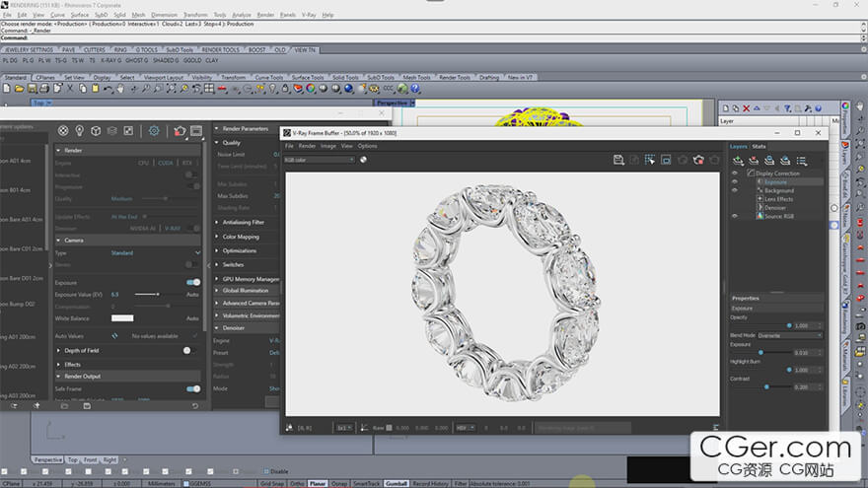Open the Geometry cube tab in asset editor

(x=96, y=130)
